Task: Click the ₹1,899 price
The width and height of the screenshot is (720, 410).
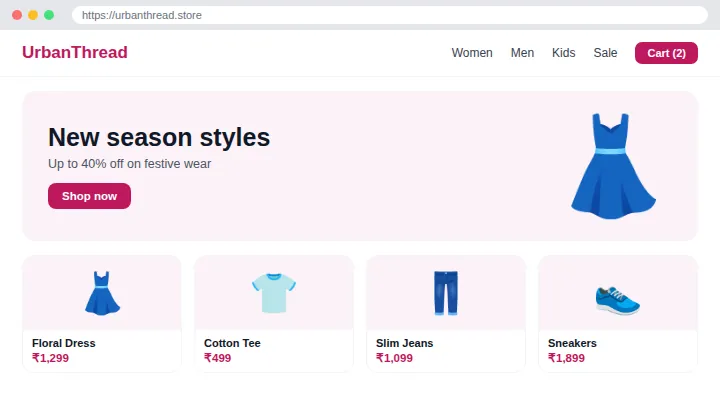Action: [566, 358]
